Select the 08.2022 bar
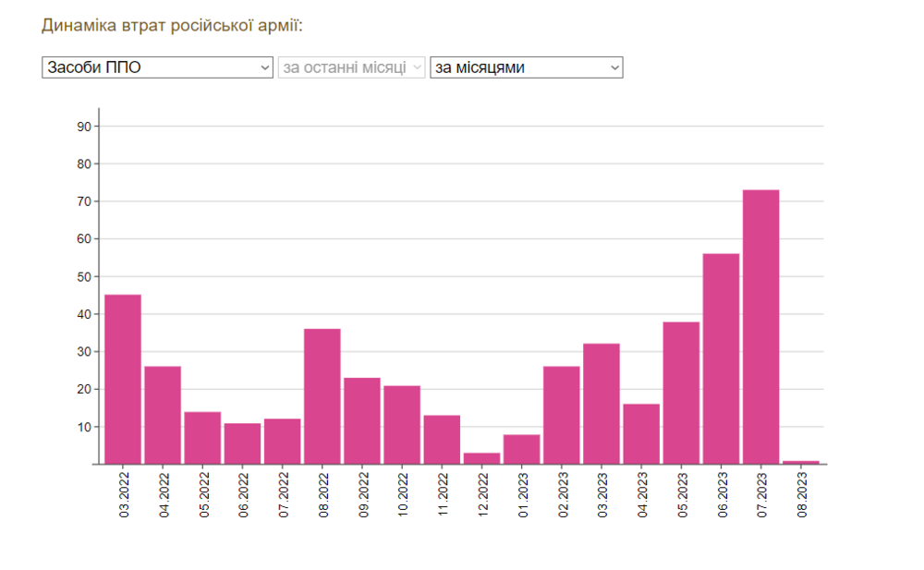Image resolution: width=924 pixels, height=570 pixels. tap(322, 396)
